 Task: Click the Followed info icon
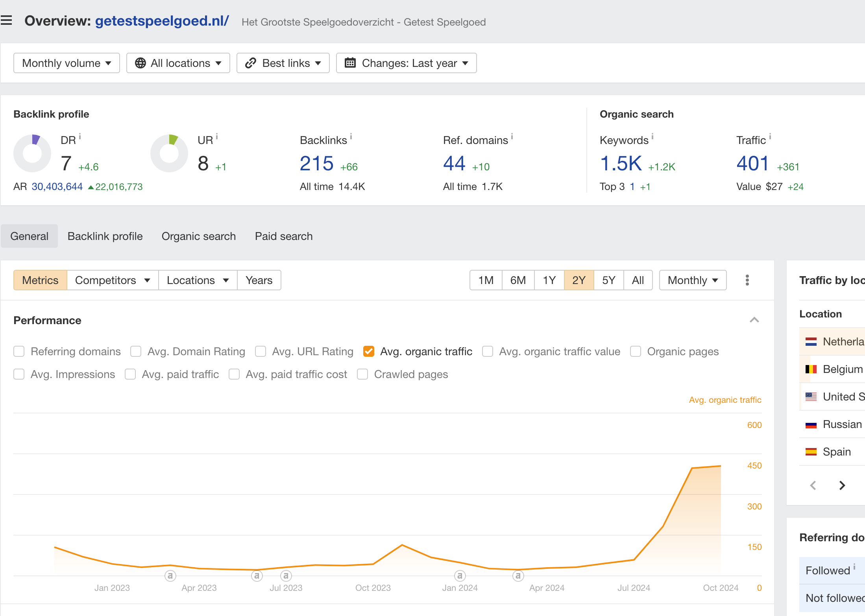(854, 566)
